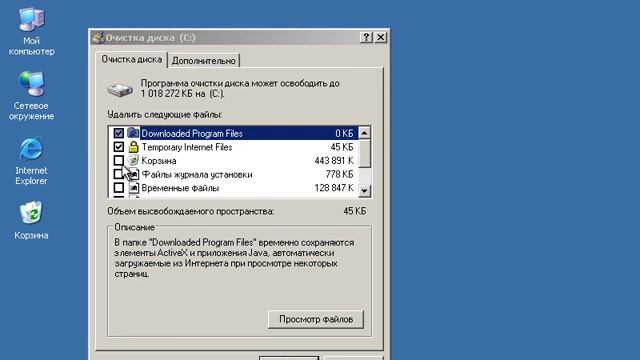Click the file list scrollbar thumb
640x360 pixels.
point(364,153)
